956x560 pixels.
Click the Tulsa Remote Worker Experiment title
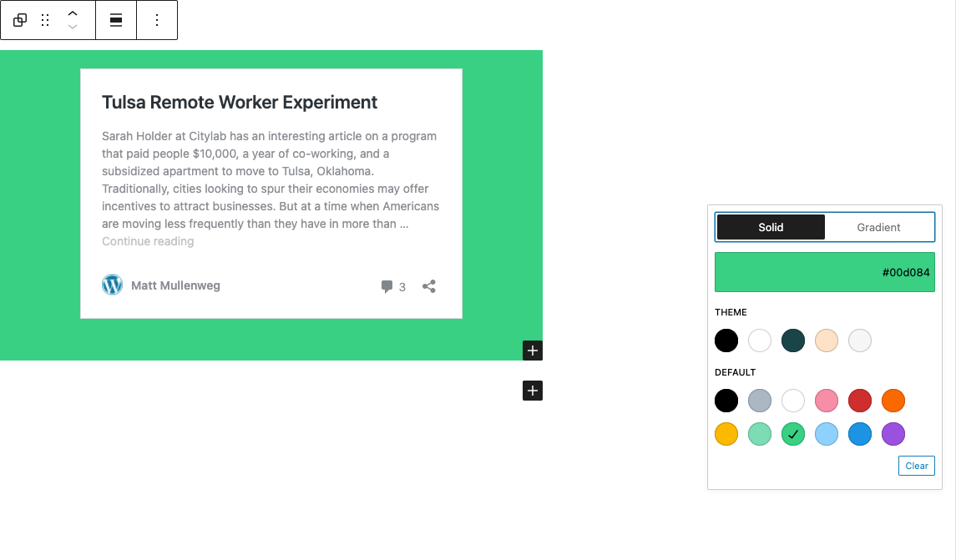tap(238, 102)
